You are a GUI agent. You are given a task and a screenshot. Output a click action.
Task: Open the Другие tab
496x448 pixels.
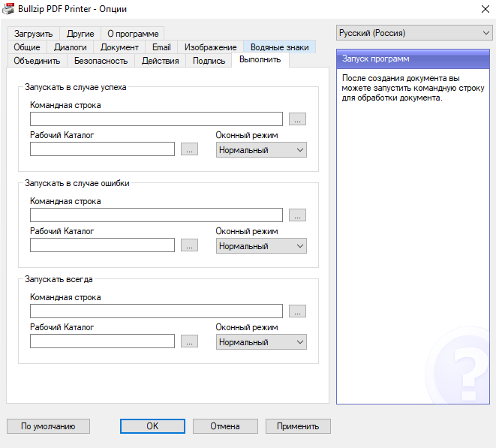(80, 34)
